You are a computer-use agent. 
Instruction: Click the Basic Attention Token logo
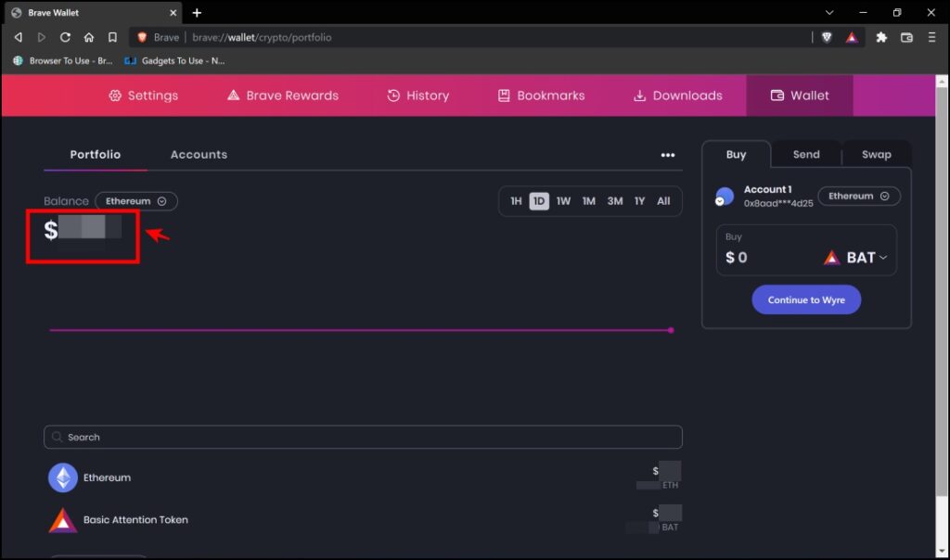[x=63, y=520]
